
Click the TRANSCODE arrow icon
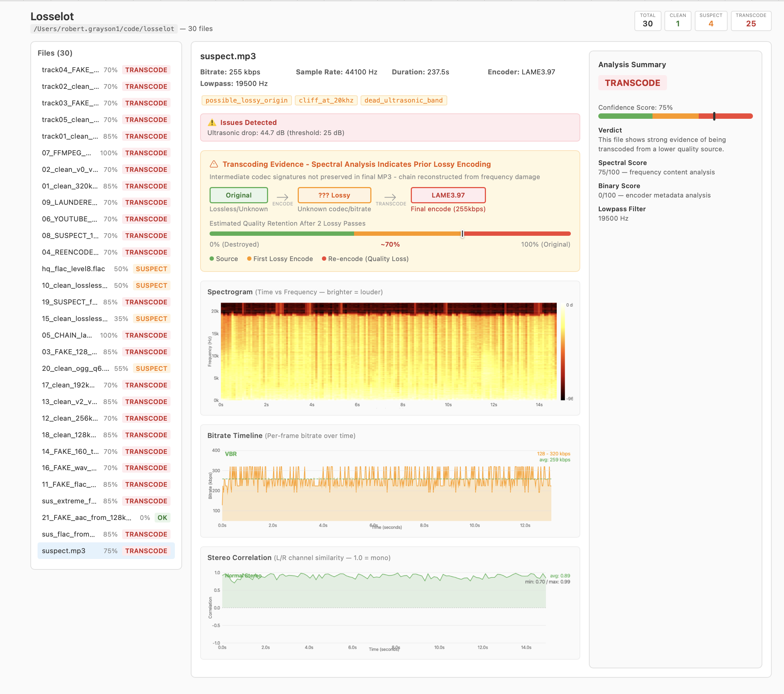tap(390, 198)
